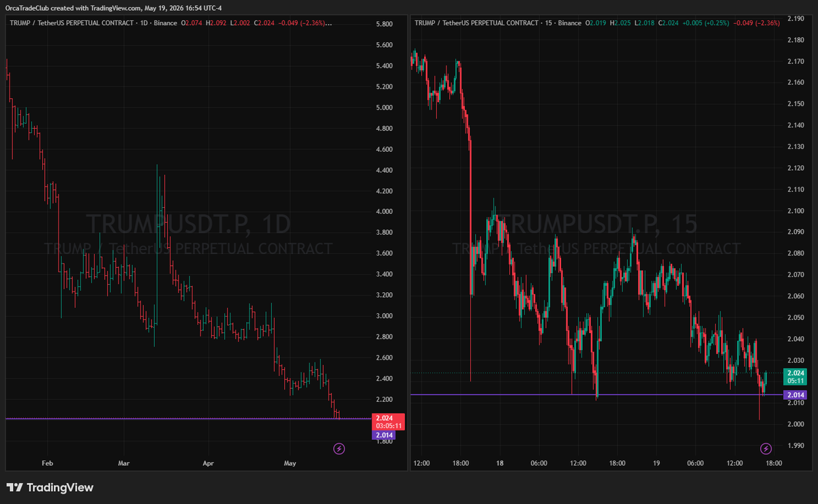Screen dimensions: 818x504
Task: Click the 2.060 price axis label
Action: [795, 296]
